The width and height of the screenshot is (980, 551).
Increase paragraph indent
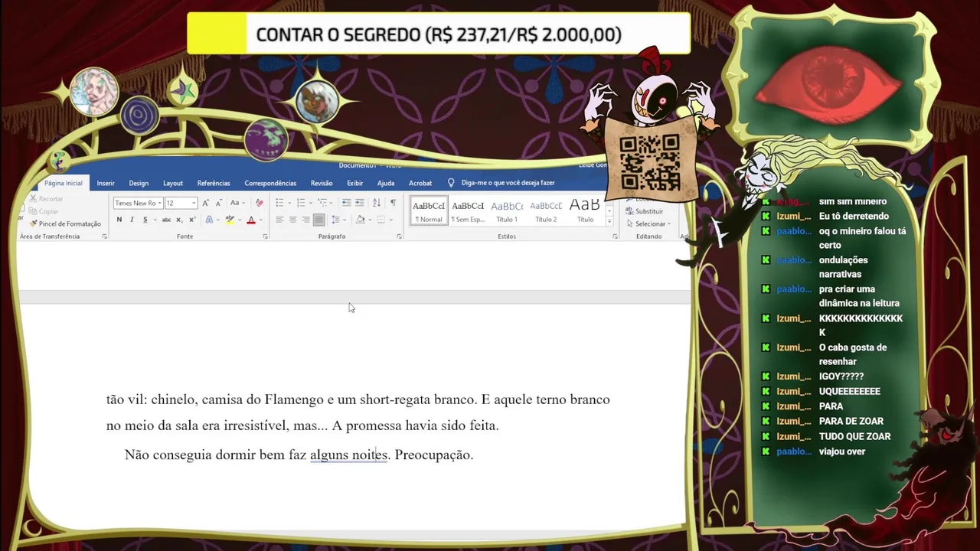coord(360,203)
